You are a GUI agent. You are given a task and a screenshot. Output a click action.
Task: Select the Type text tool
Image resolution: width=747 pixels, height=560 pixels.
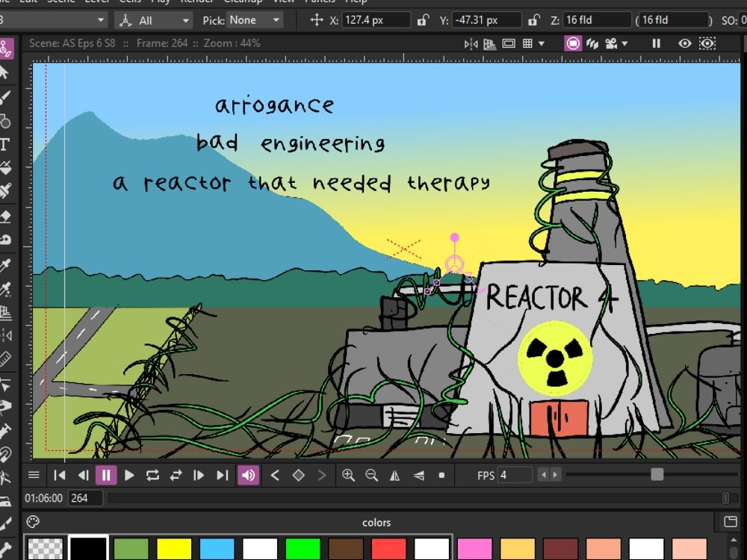tap(4, 144)
